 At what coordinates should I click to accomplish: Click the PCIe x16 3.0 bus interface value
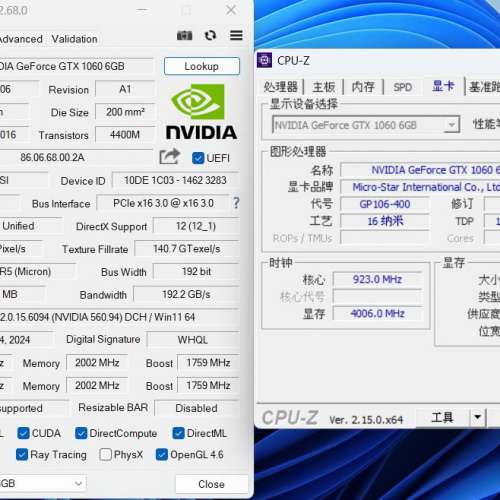coord(163,203)
